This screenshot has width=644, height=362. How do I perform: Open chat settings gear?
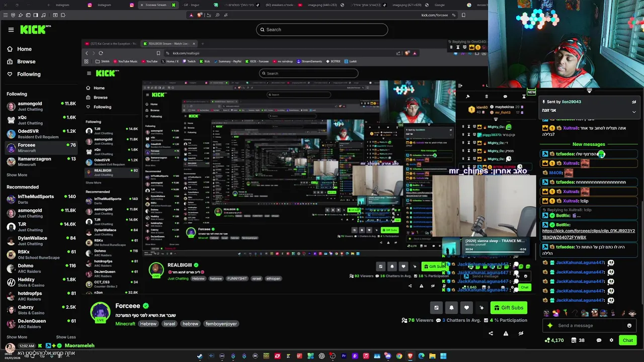611,340
